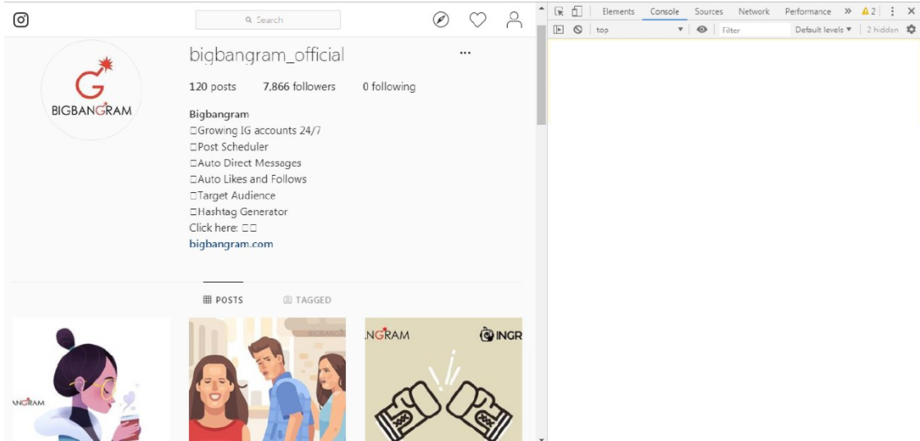Select the TAGGED tab
The height and width of the screenshot is (441, 920).
tap(307, 300)
